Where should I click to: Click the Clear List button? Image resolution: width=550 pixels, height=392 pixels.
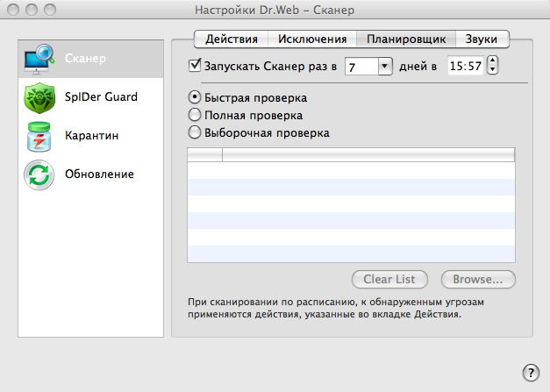pos(389,279)
